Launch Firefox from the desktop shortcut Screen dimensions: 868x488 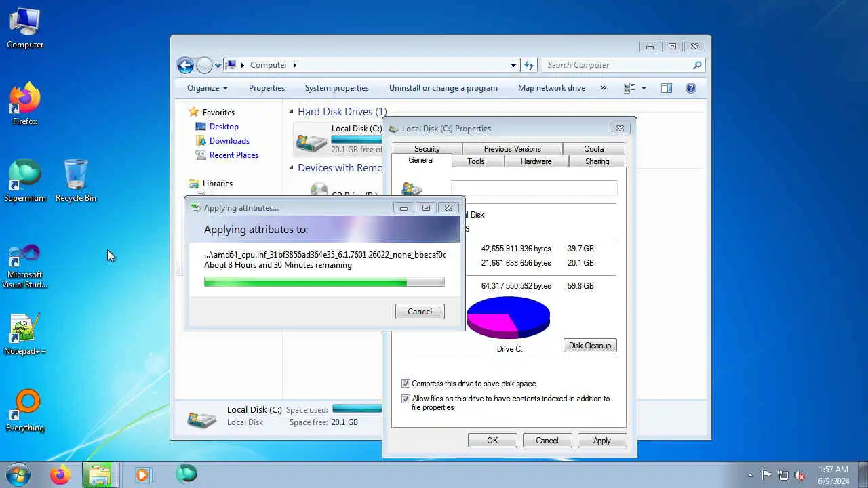[x=25, y=104]
